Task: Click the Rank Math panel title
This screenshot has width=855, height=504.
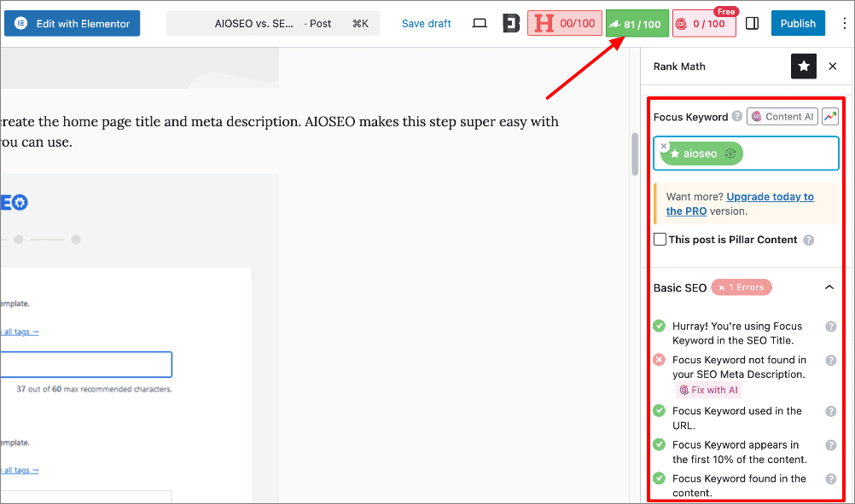Action: pyautogui.click(x=679, y=67)
